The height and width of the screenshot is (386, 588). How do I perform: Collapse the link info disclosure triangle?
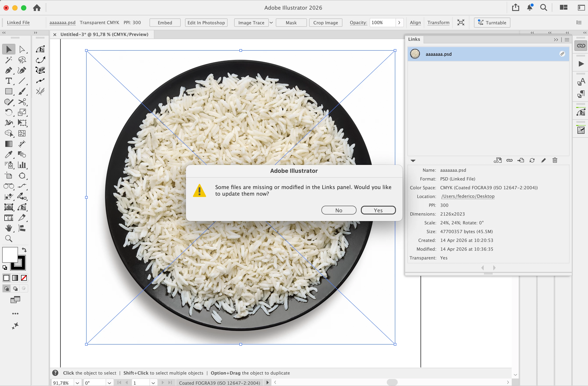click(x=413, y=161)
